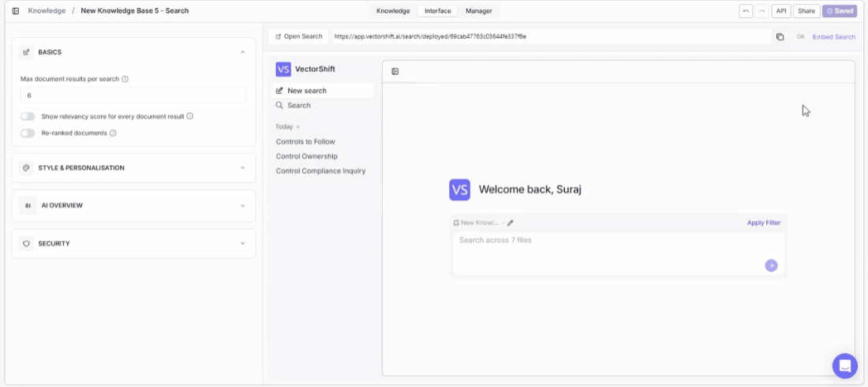This screenshot has height=387, width=868.
Task: Toggle the app sidebar icon in header
Action: 16,10
